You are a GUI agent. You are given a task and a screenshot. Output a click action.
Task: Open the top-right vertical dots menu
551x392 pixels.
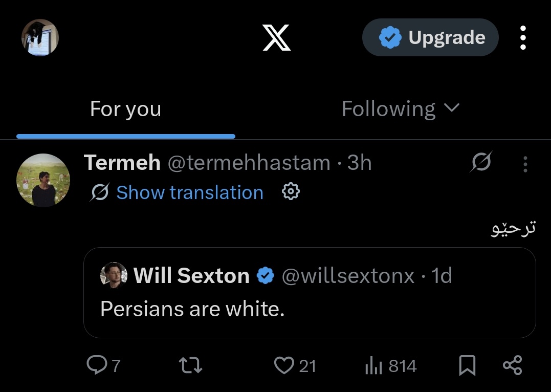click(x=523, y=38)
